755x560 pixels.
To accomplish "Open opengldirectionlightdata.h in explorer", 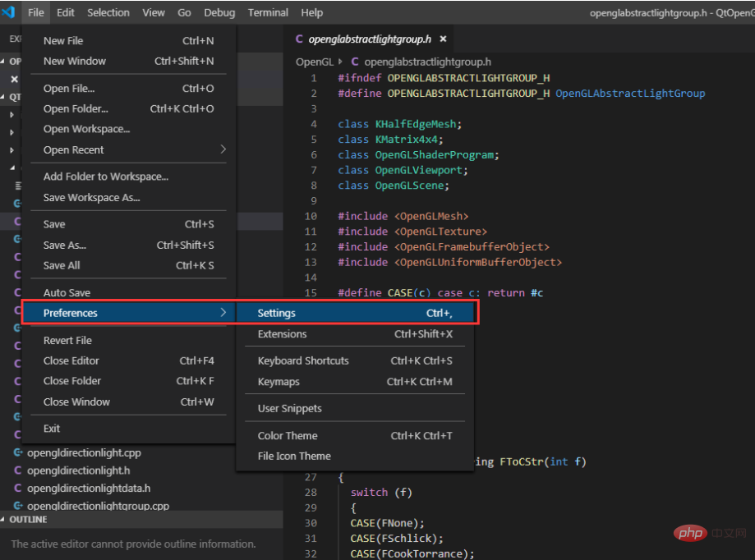I will 89,489.
